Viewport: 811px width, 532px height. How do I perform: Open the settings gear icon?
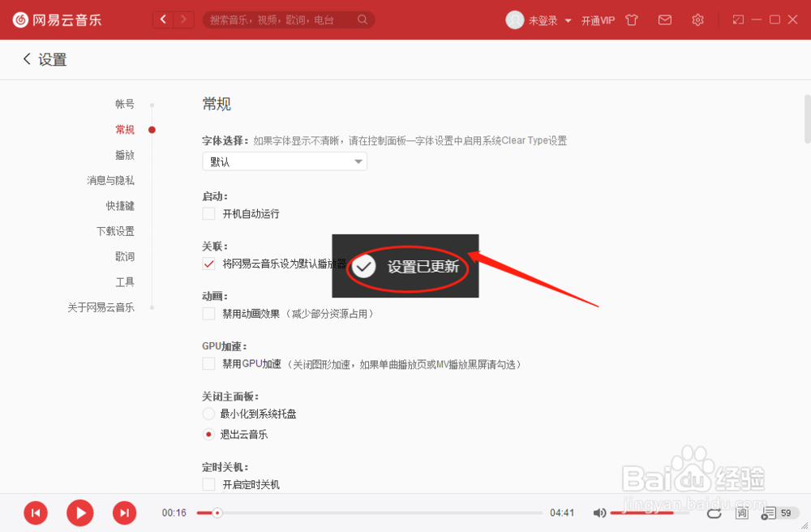tap(697, 20)
